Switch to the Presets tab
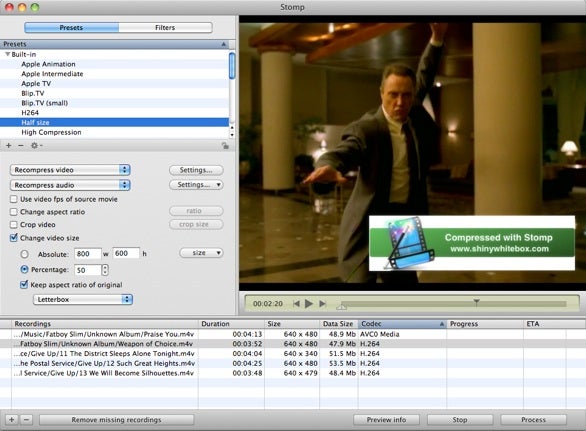 71,28
